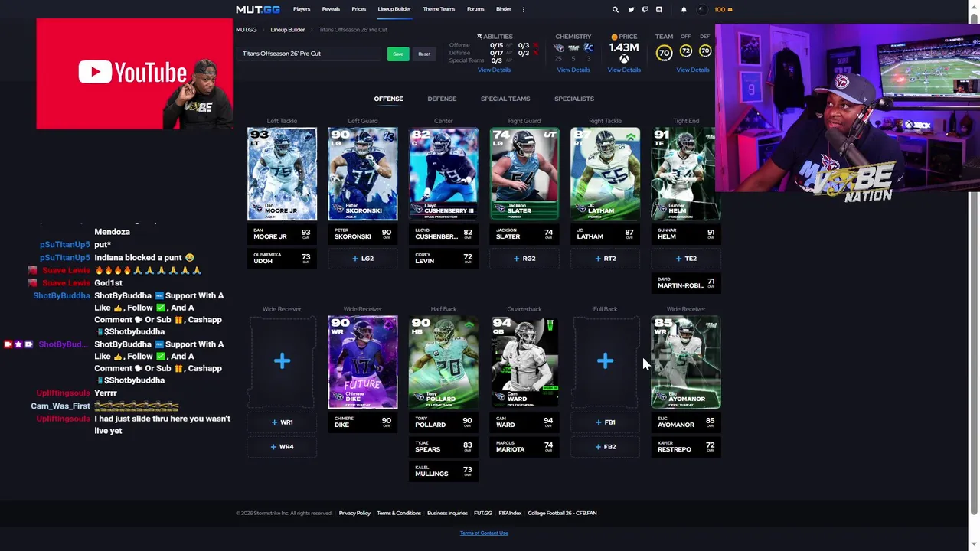Viewport: 980px width, 551px height.
Task: Add player to LG2 slot
Action: pyautogui.click(x=363, y=259)
